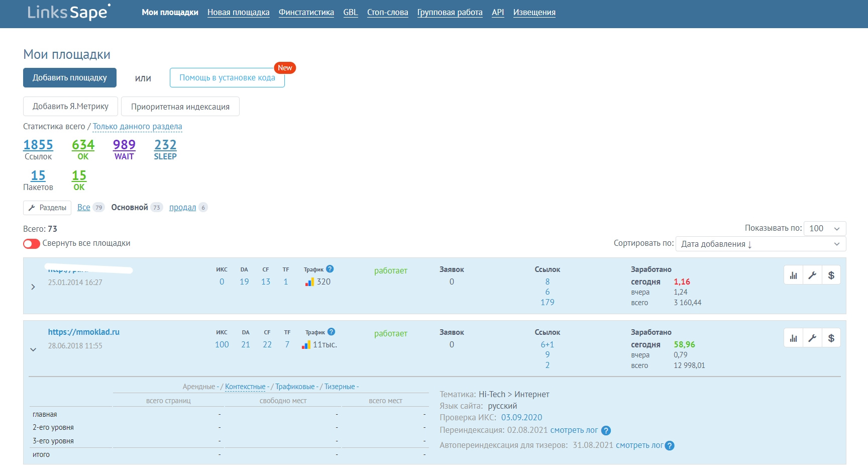Click dollar icon for first site
The image size is (868, 465).
pos(831,275)
